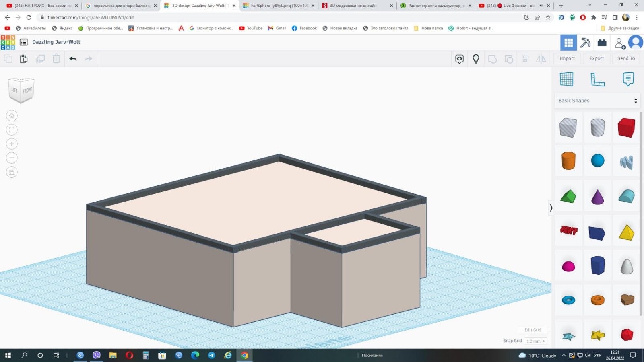The image size is (644, 362).
Task: Click the Edit Grid button
Action: click(533, 330)
